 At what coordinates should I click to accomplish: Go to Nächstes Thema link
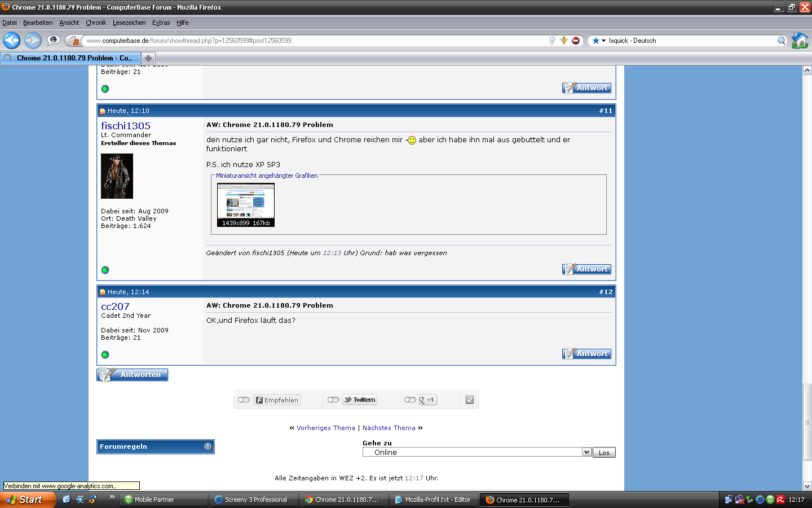pos(389,428)
